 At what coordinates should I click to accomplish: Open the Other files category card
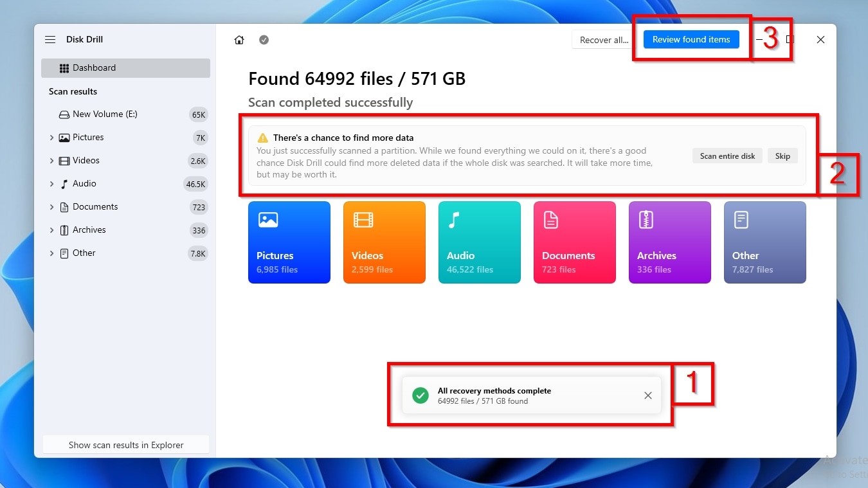pyautogui.click(x=764, y=242)
